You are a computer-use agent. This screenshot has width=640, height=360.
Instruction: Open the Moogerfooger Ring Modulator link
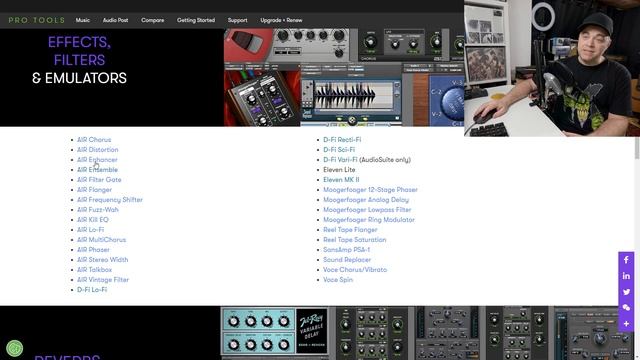coord(369,220)
